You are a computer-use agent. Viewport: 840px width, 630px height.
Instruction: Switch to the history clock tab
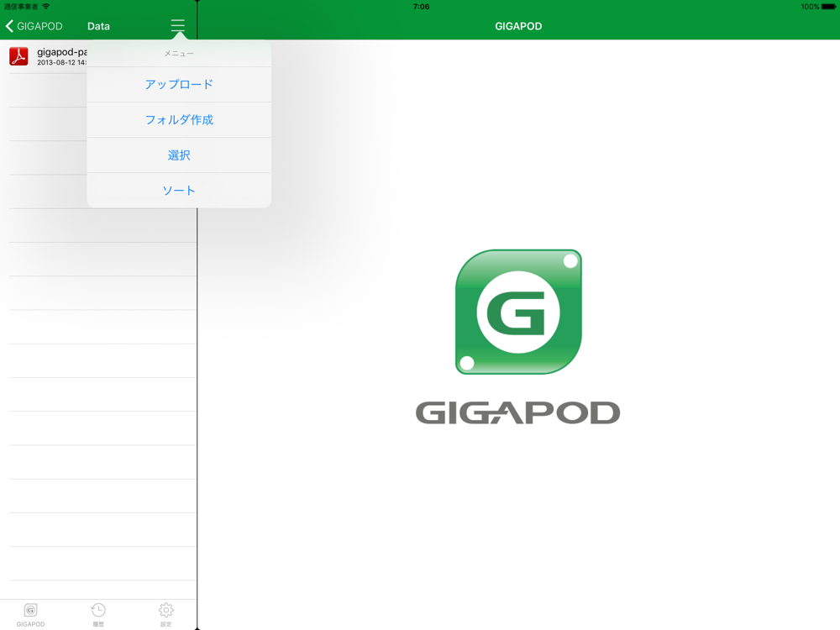(x=98, y=615)
